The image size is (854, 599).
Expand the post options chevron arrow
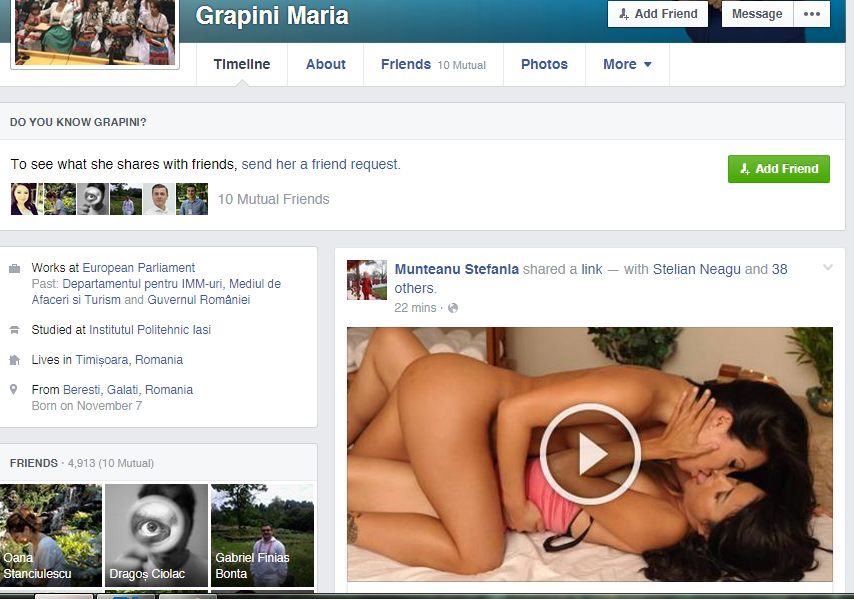coord(828,267)
